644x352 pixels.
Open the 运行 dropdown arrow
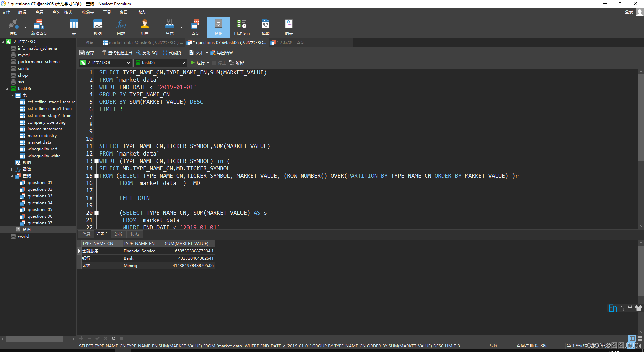(x=208, y=63)
